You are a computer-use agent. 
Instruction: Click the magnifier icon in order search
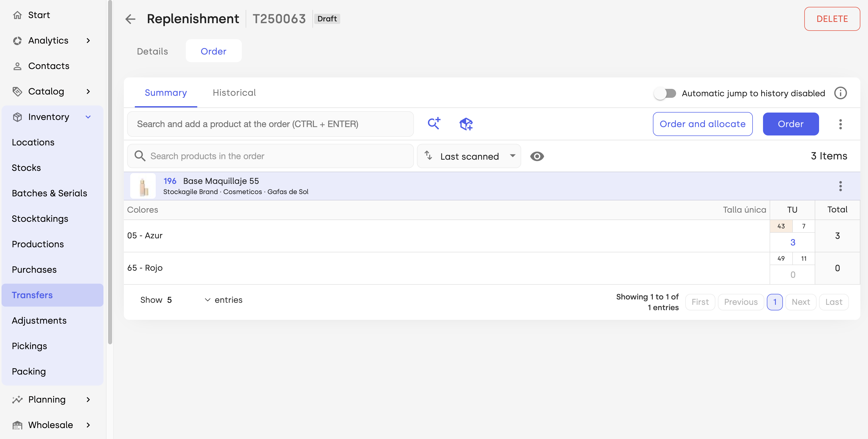click(x=140, y=156)
